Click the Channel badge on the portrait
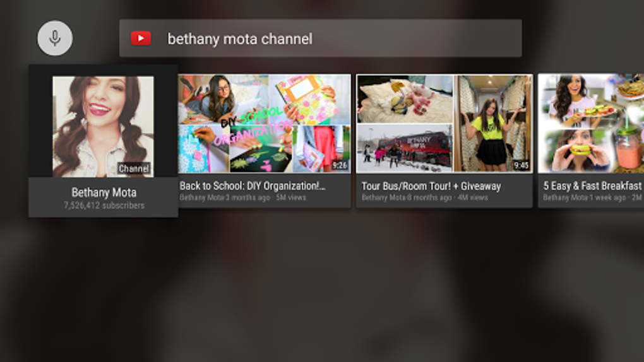644x362 pixels. pyautogui.click(x=134, y=168)
